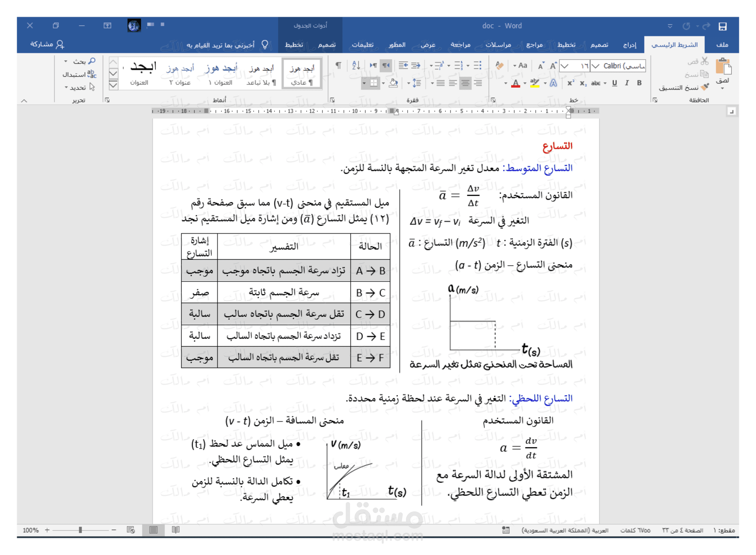Click the Save icon in title bar

pyautogui.click(x=722, y=26)
